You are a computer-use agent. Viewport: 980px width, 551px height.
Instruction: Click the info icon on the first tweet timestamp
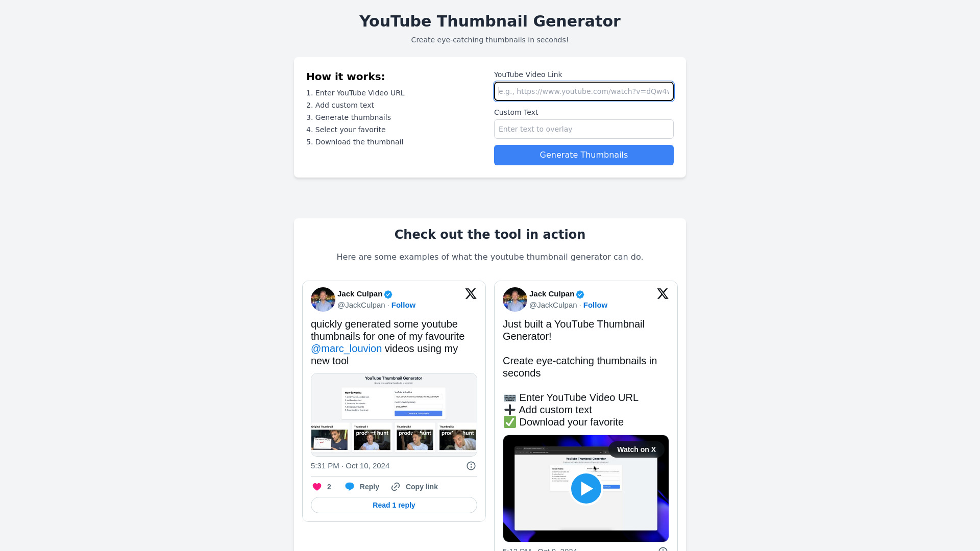[x=471, y=466]
